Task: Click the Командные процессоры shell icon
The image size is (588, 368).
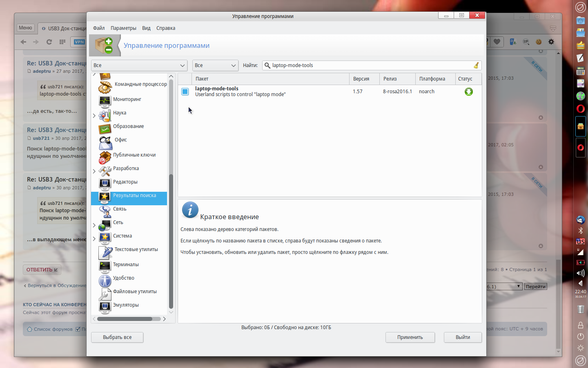Action: 106,87
